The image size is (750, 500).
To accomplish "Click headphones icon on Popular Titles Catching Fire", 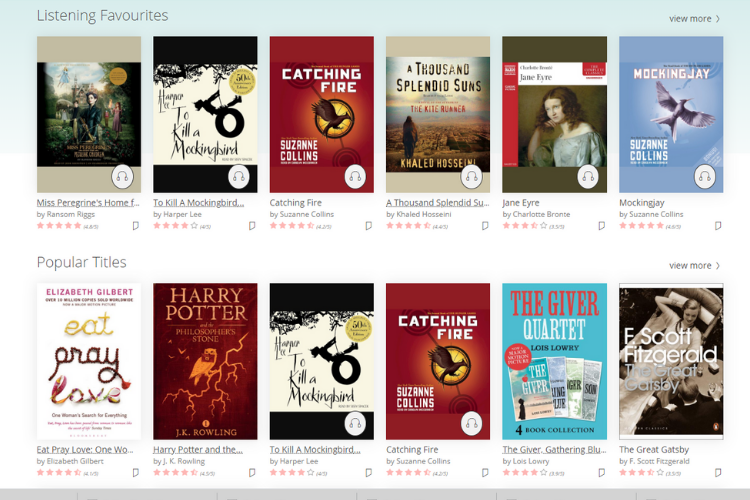I will (x=472, y=423).
